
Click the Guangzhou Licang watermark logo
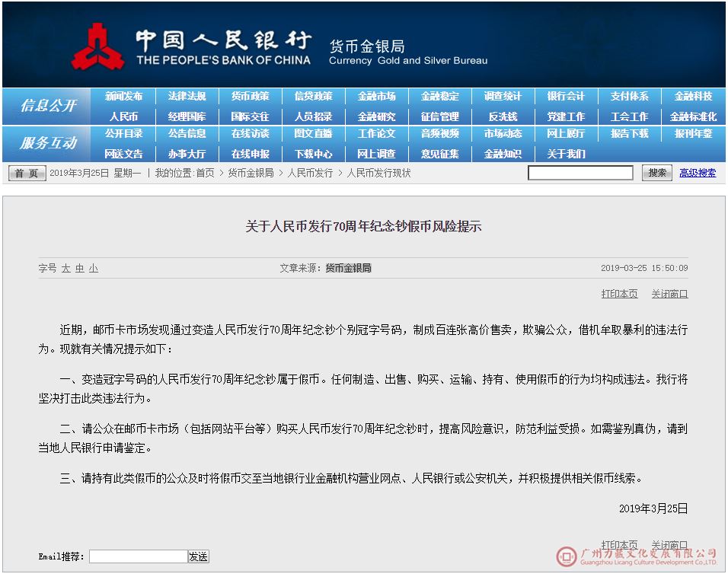point(567,557)
